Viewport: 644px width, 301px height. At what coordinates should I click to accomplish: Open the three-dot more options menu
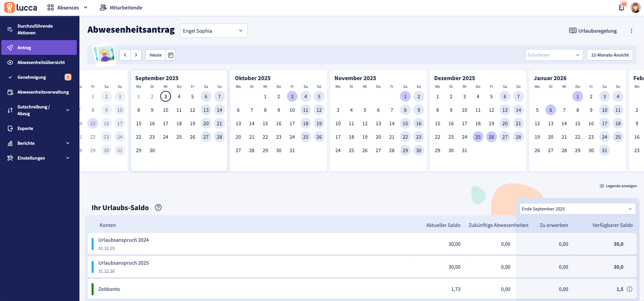click(632, 31)
